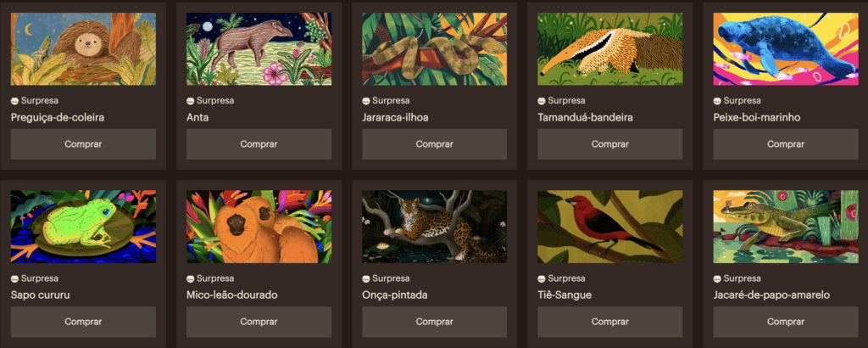Buy the Mico-leão-dourado artwork
The width and height of the screenshot is (868, 348).
point(259,322)
